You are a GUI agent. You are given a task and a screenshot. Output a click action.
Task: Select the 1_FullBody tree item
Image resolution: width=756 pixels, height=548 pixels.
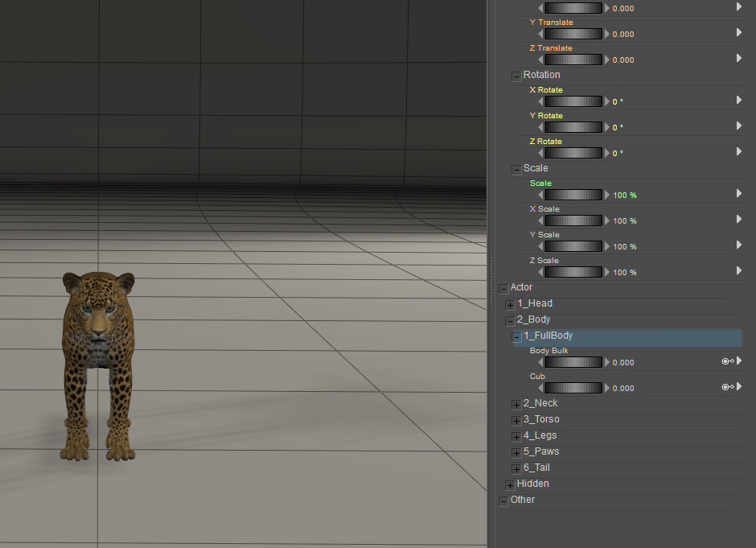click(x=548, y=336)
